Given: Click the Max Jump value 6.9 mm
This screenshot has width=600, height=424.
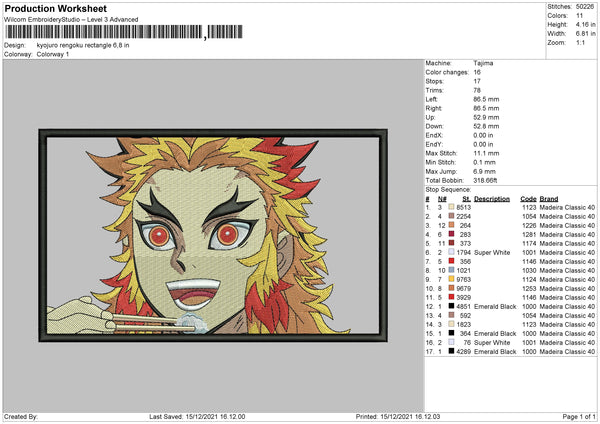Looking at the screenshot, I should point(484,171).
